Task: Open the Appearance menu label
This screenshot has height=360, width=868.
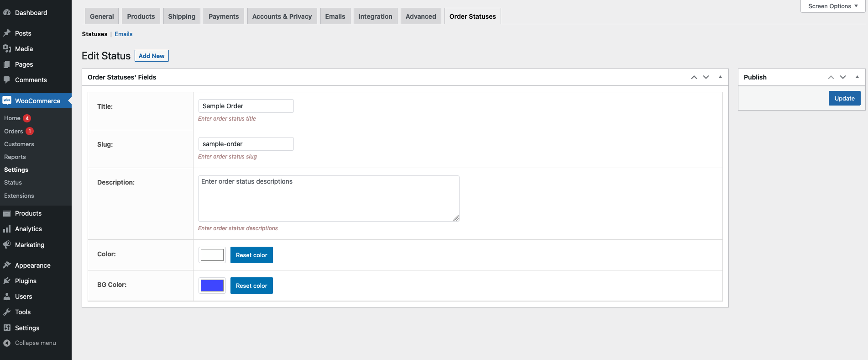Action: click(33, 265)
